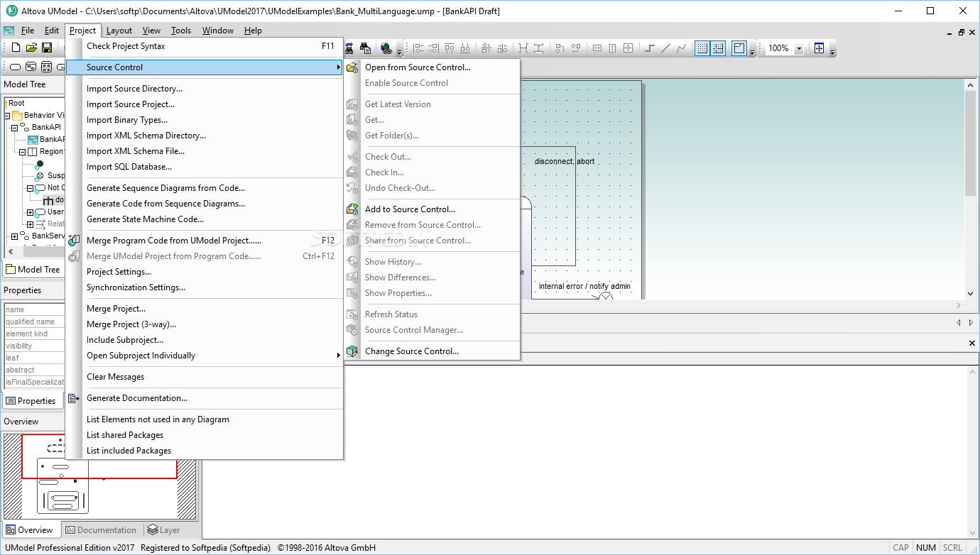The height and width of the screenshot is (555, 980).
Task: Expand the BankServer tree node
Action: click(14, 236)
